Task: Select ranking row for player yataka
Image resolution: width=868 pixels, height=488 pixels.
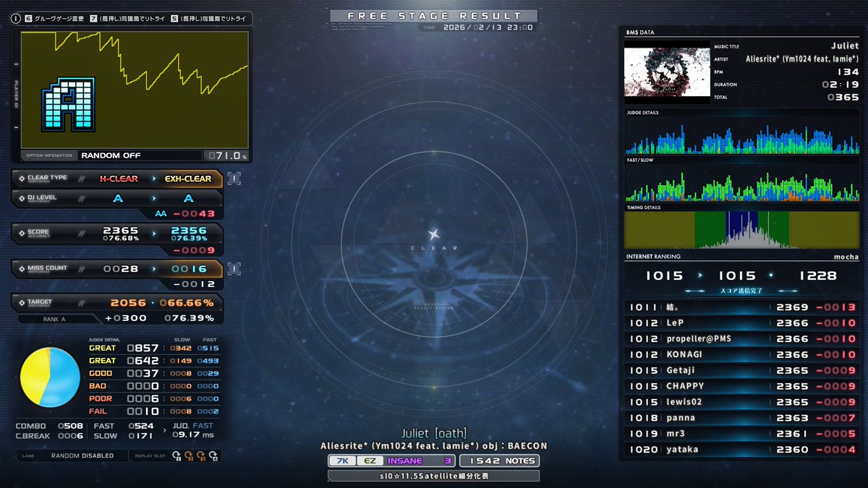Action: (741, 450)
